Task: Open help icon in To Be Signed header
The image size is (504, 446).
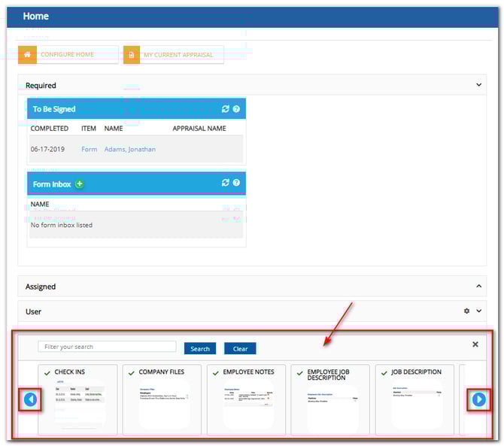Action: [236, 109]
